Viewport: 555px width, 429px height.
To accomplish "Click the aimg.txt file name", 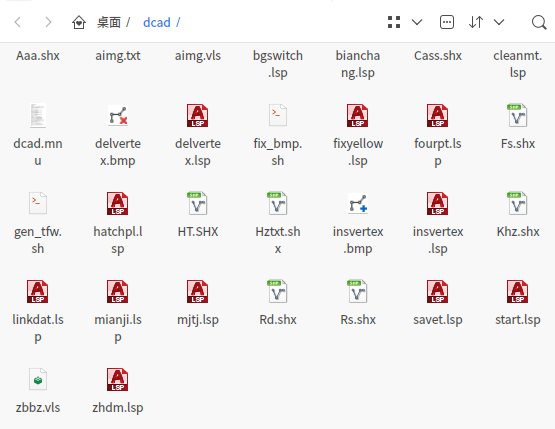I will point(118,56).
